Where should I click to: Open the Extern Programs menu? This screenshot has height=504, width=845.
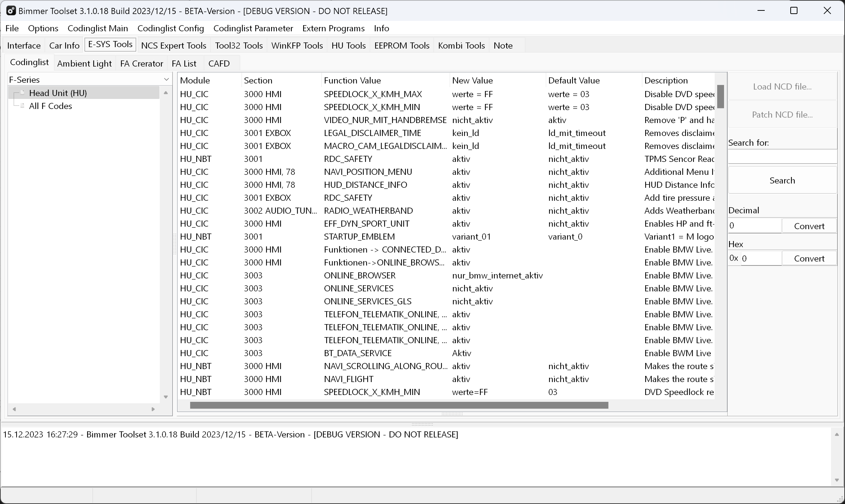pyautogui.click(x=333, y=28)
